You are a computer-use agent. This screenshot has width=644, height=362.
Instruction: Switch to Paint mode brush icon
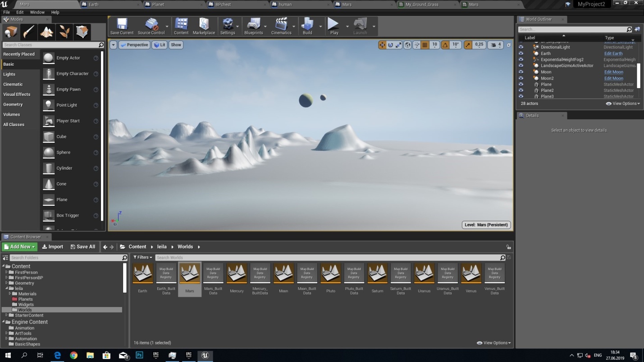tap(29, 32)
